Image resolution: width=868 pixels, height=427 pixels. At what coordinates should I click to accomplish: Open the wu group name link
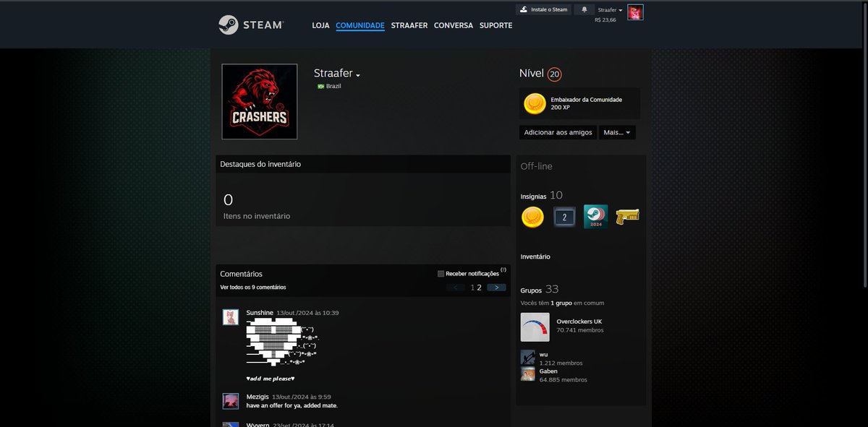[543, 354]
